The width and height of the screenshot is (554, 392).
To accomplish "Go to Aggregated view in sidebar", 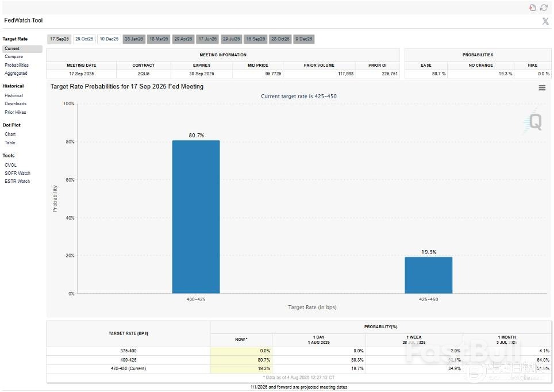I will pos(16,74).
